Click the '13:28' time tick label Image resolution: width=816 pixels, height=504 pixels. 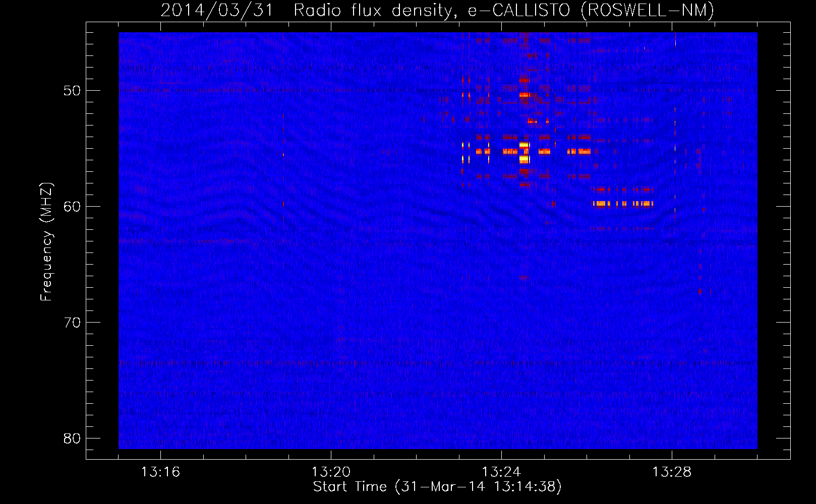pos(672,472)
